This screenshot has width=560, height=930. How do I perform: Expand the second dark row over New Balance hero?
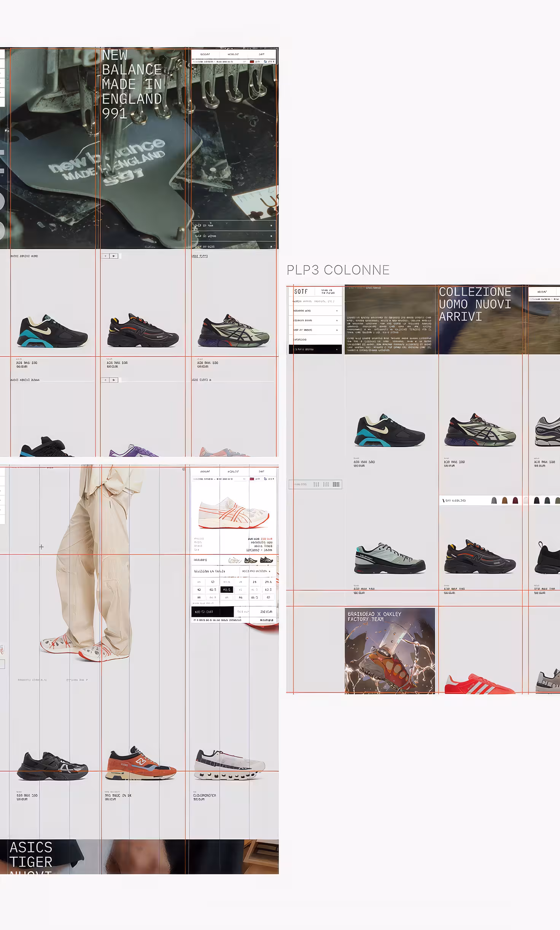[x=234, y=236]
